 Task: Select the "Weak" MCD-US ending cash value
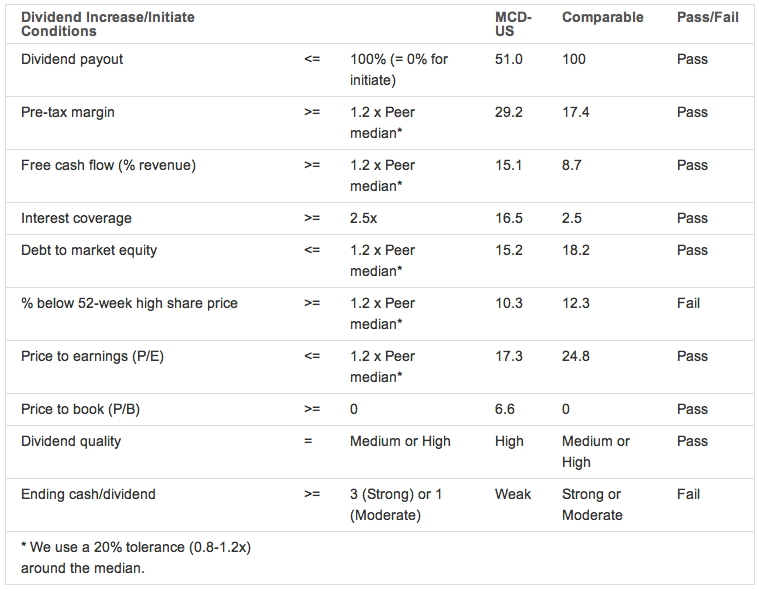point(513,494)
